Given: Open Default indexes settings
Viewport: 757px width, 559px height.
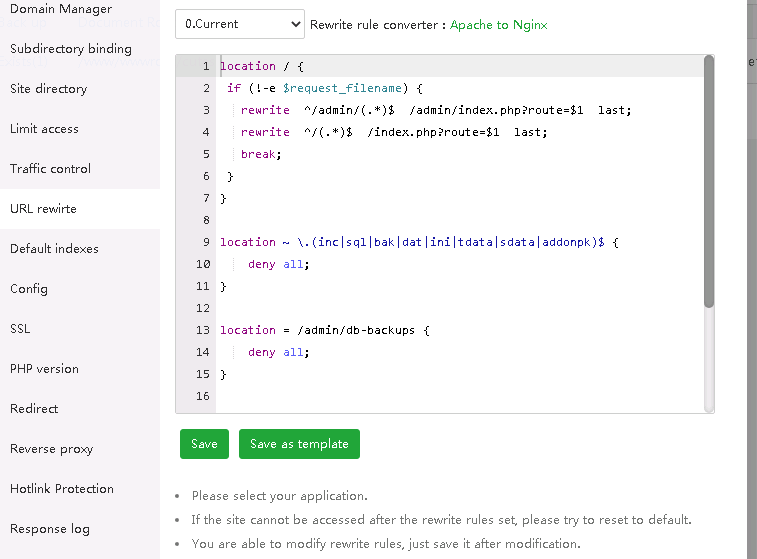Looking at the screenshot, I should tap(54, 249).
